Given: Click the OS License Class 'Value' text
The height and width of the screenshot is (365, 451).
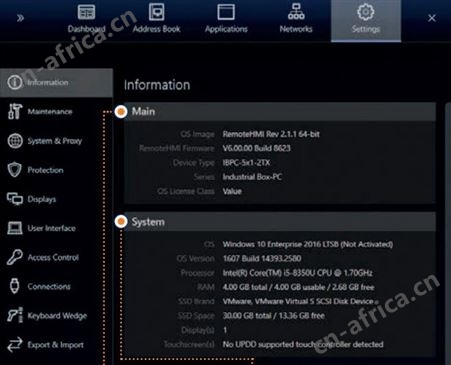Looking at the screenshot, I should [x=232, y=191].
